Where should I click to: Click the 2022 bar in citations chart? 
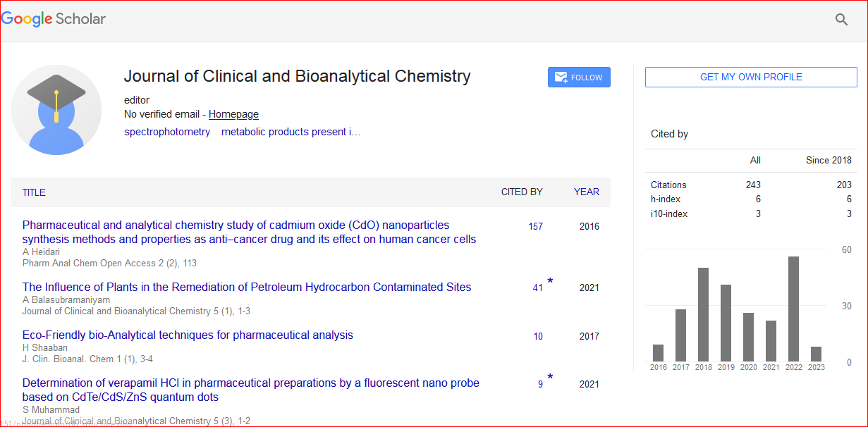coord(793,309)
